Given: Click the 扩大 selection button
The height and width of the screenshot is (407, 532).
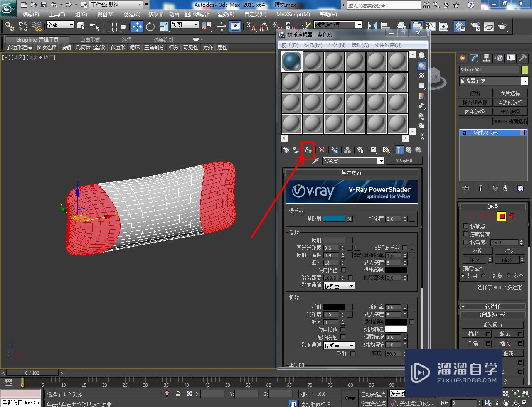Looking at the screenshot, I should pos(510,251).
